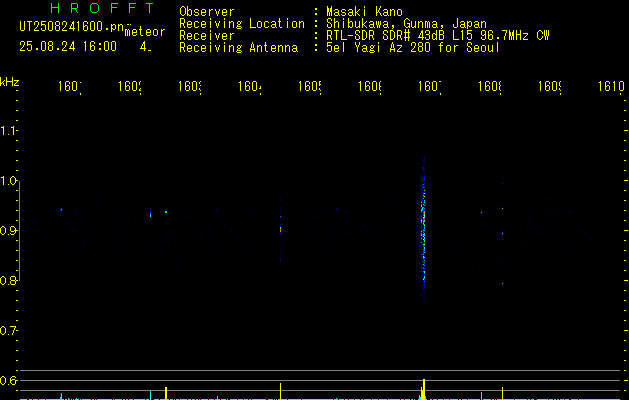Click the 1.0 frequency axis label

pos(8,181)
